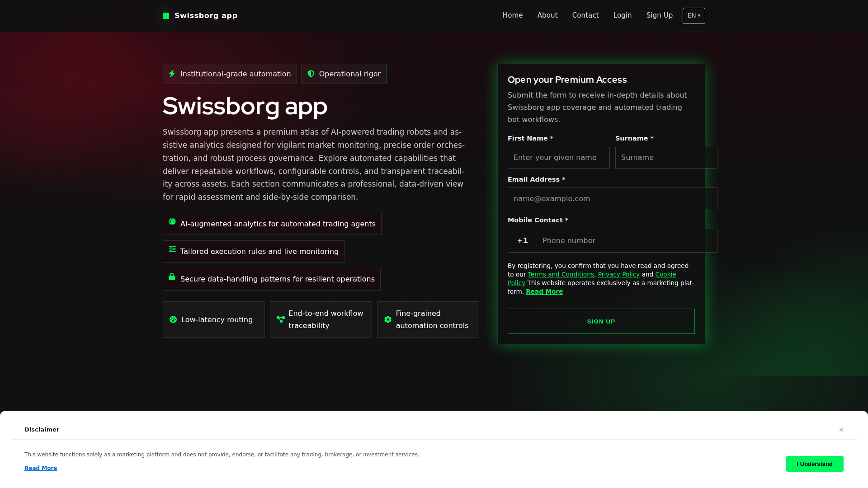Confirm with the I Understand button
Screen dimensions: 868x488
click(815, 464)
